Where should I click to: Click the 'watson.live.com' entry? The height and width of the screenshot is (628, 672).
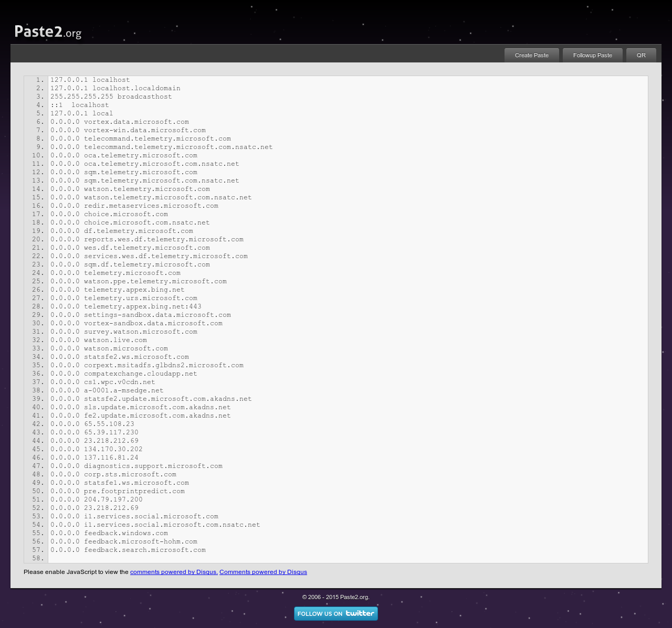[115, 340]
